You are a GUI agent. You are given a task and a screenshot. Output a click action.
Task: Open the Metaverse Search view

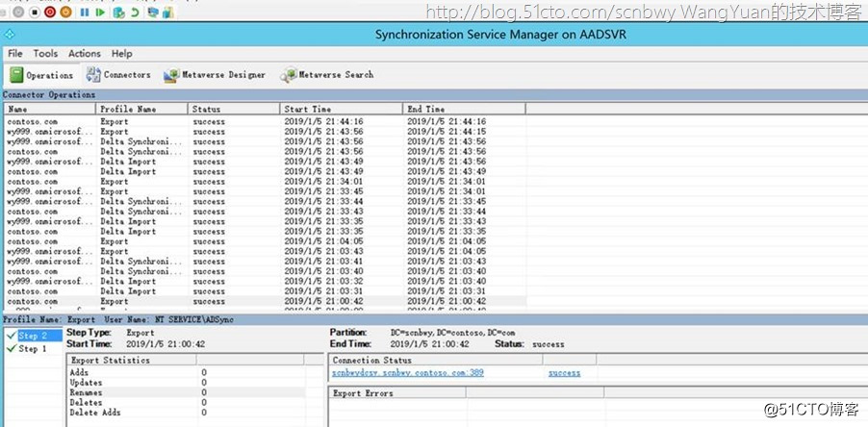pyautogui.click(x=326, y=75)
